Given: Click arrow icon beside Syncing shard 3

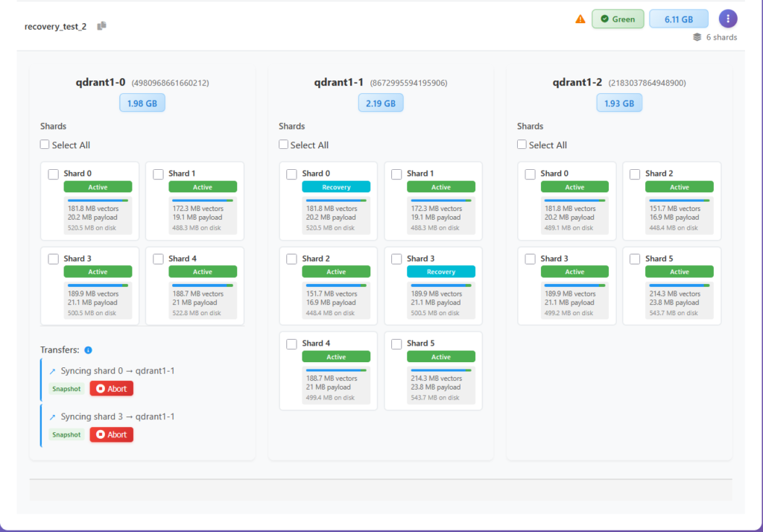Looking at the screenshot, I should [52, 417].
